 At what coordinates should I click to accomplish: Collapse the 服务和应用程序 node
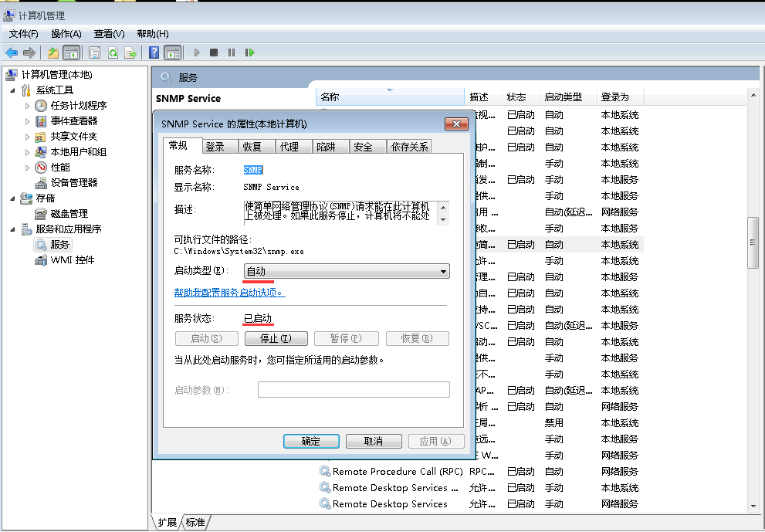coord(12,229)
